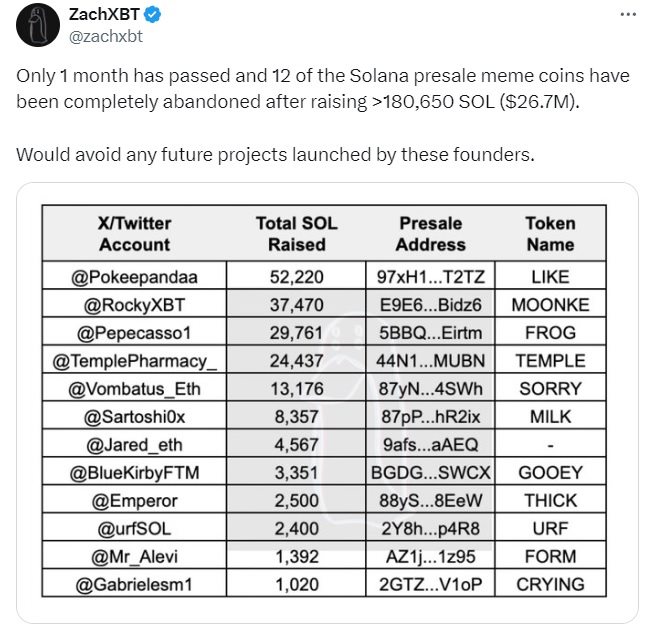Viewport: 654px width, 625px height.
Task: Click the GOOEY token name
Action: tap(550, 472)
